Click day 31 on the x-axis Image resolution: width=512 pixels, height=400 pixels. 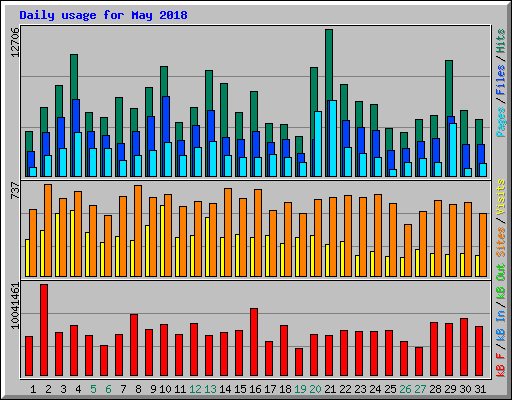pos(480,389)
